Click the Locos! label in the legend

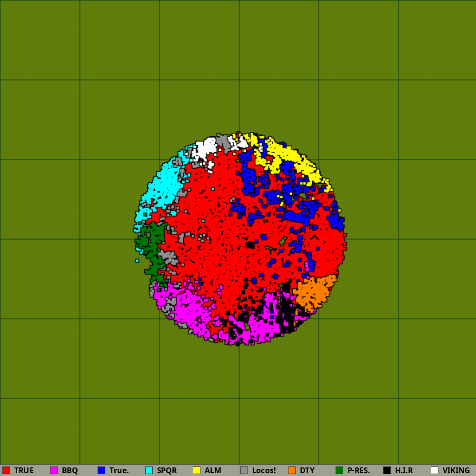point(264,470)
